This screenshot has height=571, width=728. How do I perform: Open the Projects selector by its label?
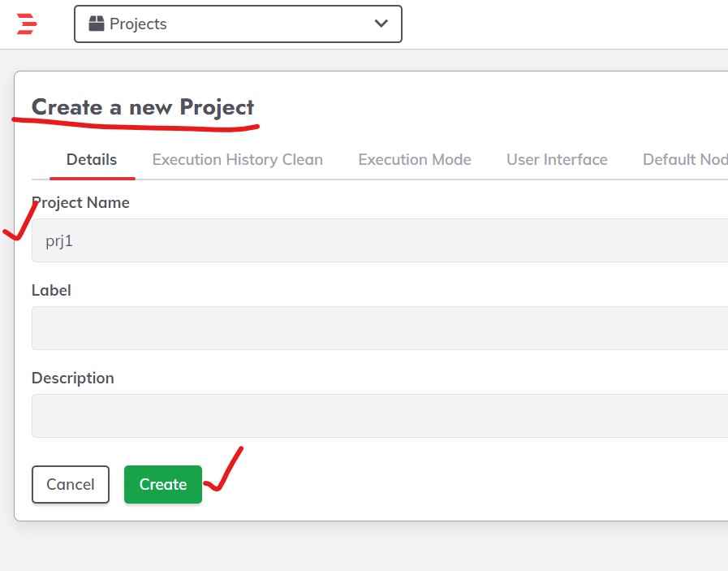(x=138, y=24)
